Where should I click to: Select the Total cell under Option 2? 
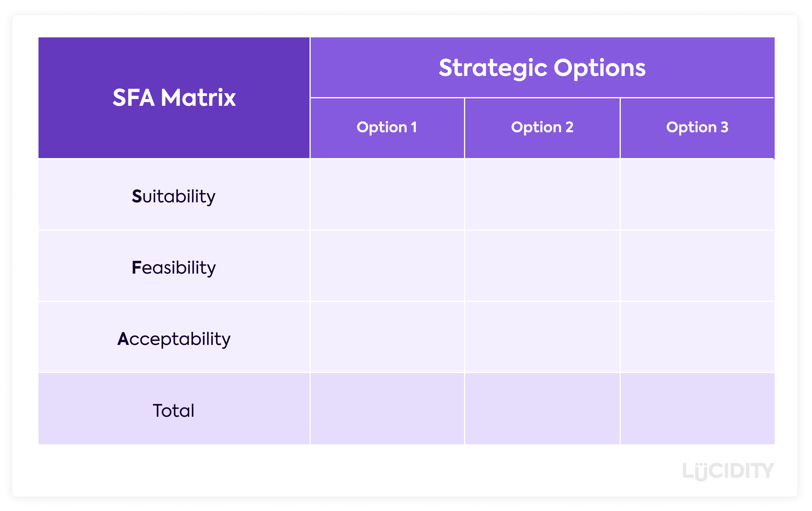(542, 409)
